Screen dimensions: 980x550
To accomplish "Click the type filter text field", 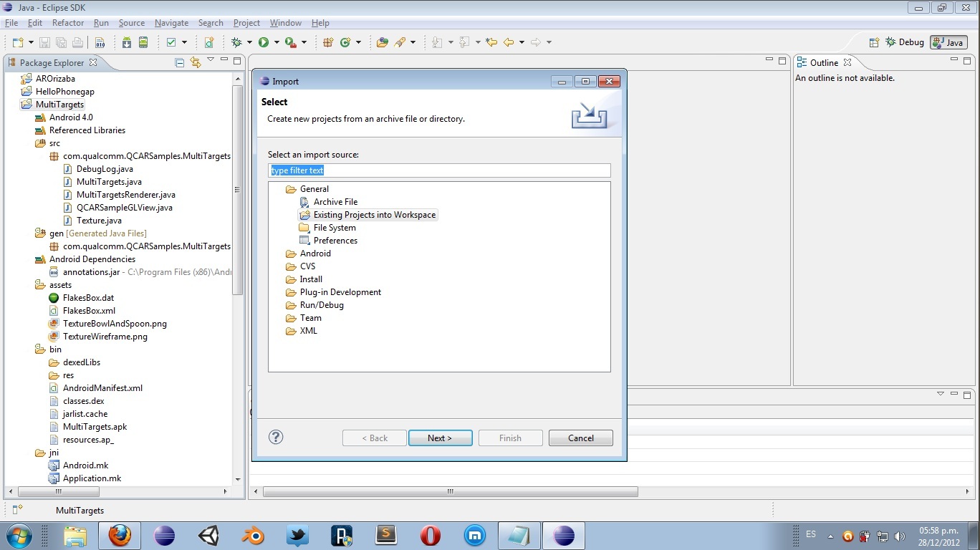I will tap(439, 170).
